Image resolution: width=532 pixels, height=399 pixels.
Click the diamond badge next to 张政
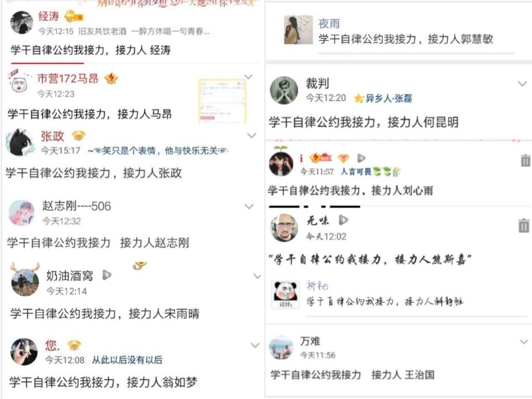pyautogui.click(x=78, y=136)
